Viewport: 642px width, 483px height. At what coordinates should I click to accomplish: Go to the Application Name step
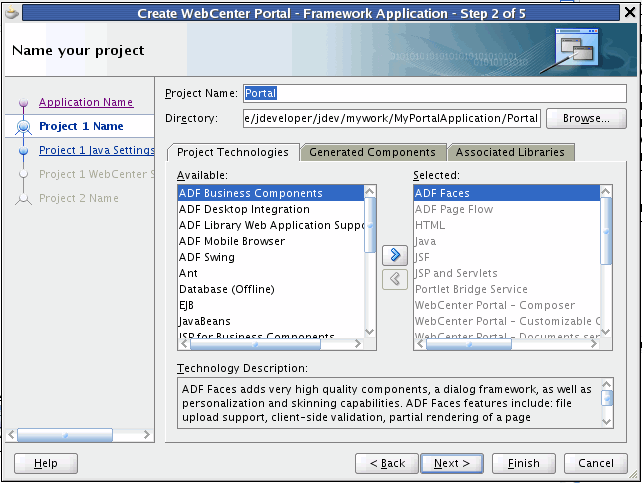86,102
